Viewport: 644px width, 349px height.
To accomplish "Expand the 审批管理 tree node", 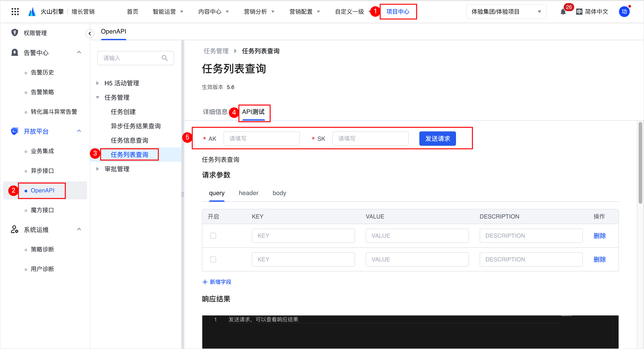I will (98, 169).
